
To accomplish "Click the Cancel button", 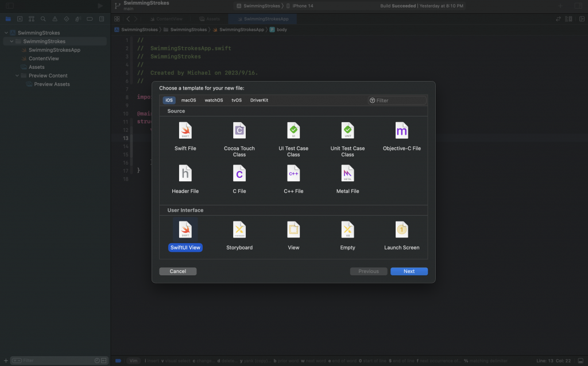I will click(178, 271).
